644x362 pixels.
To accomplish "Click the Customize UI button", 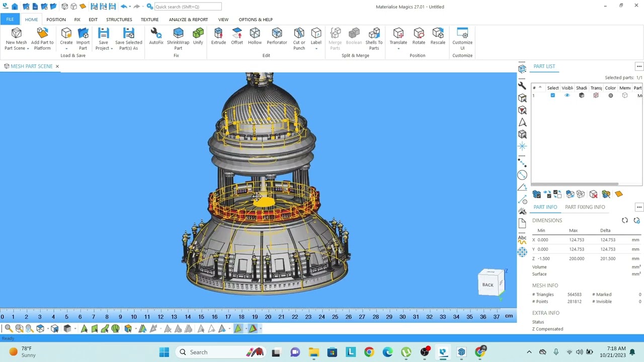I will [x=462, y=39].
